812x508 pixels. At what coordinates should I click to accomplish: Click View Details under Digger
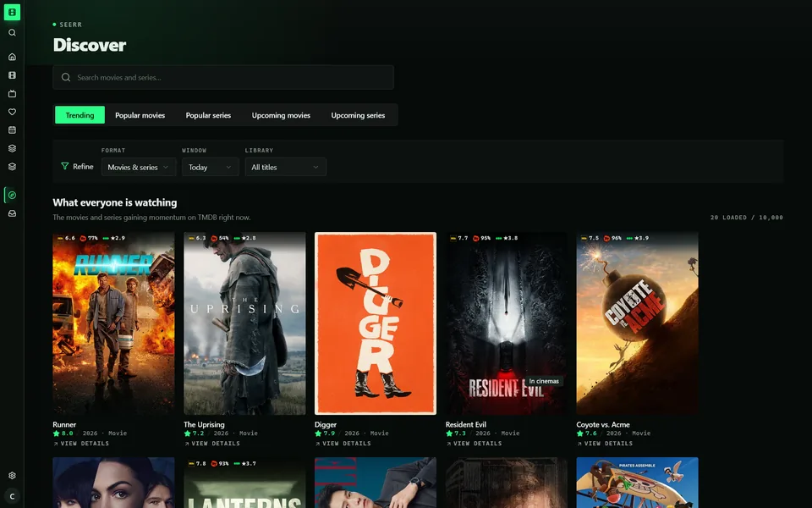(343, 444)
